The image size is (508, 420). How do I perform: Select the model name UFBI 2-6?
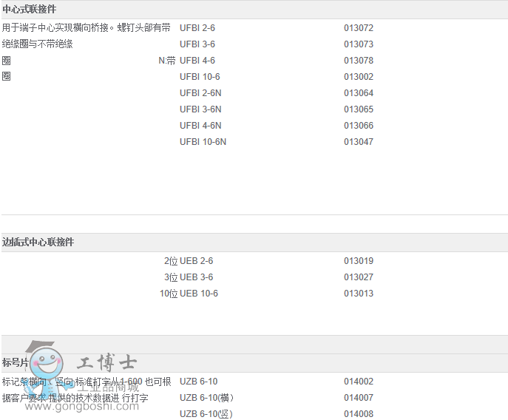tap(197, 28)
